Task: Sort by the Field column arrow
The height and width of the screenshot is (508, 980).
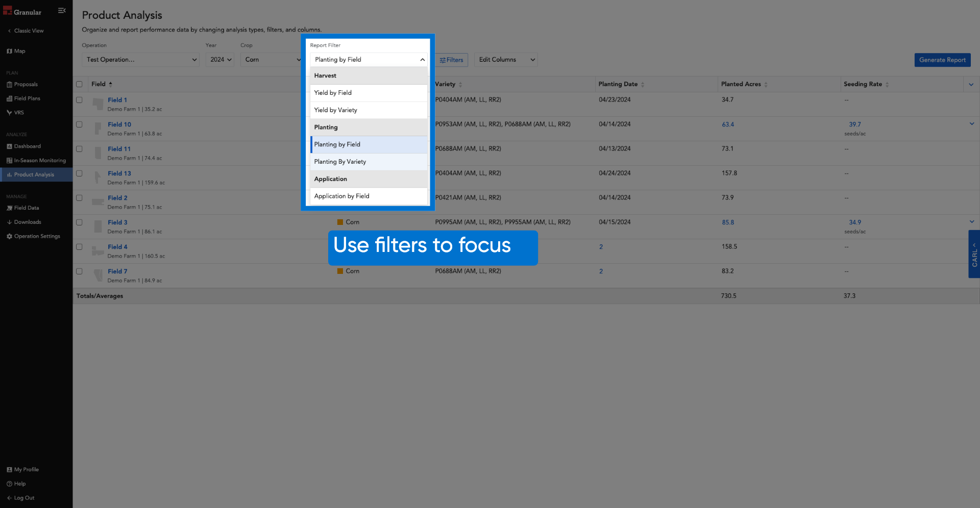Action: (110, 84)
